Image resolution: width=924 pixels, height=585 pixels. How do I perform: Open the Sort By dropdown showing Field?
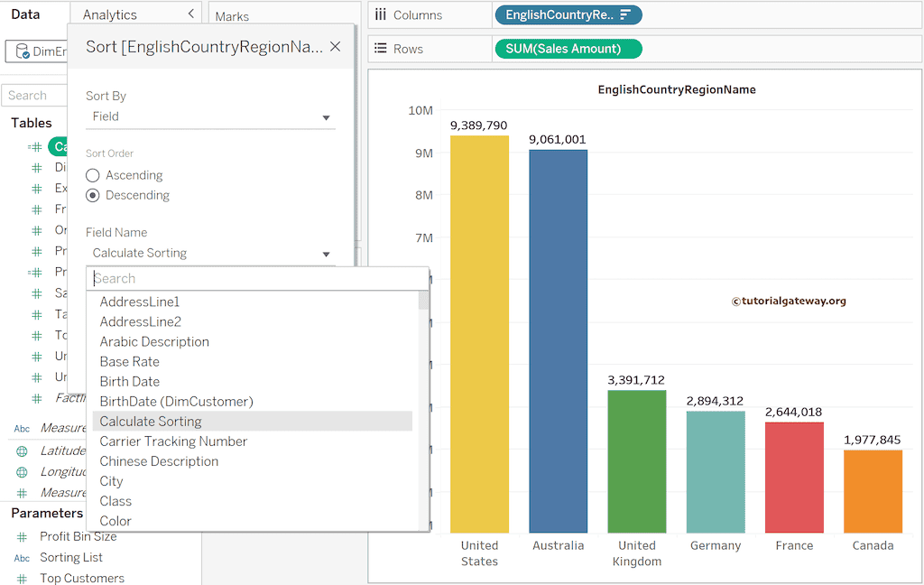210,116
